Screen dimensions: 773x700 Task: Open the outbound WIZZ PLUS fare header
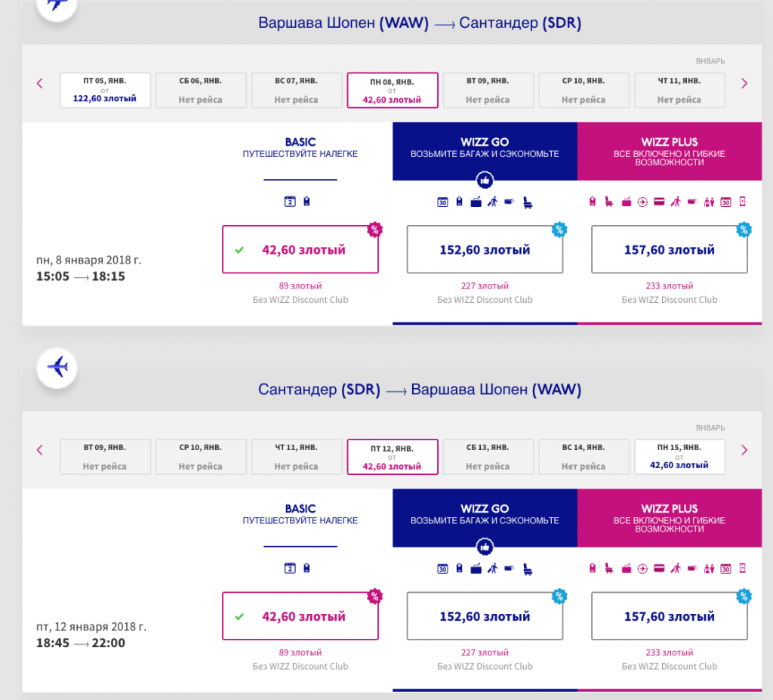tap(669, 151)
